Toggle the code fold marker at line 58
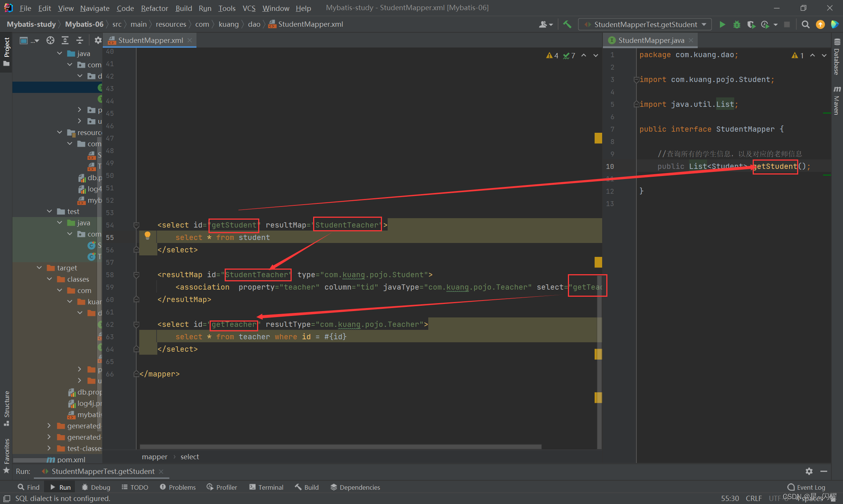 coord(137,275)
